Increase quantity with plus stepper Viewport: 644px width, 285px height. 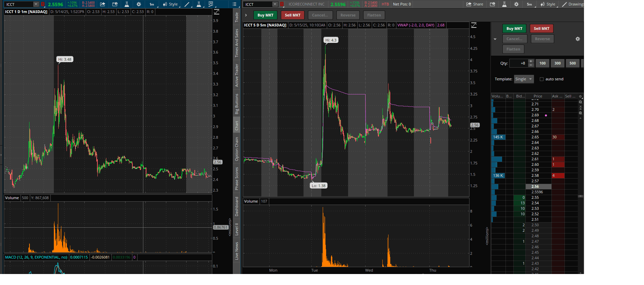click(x=531, y=61)
